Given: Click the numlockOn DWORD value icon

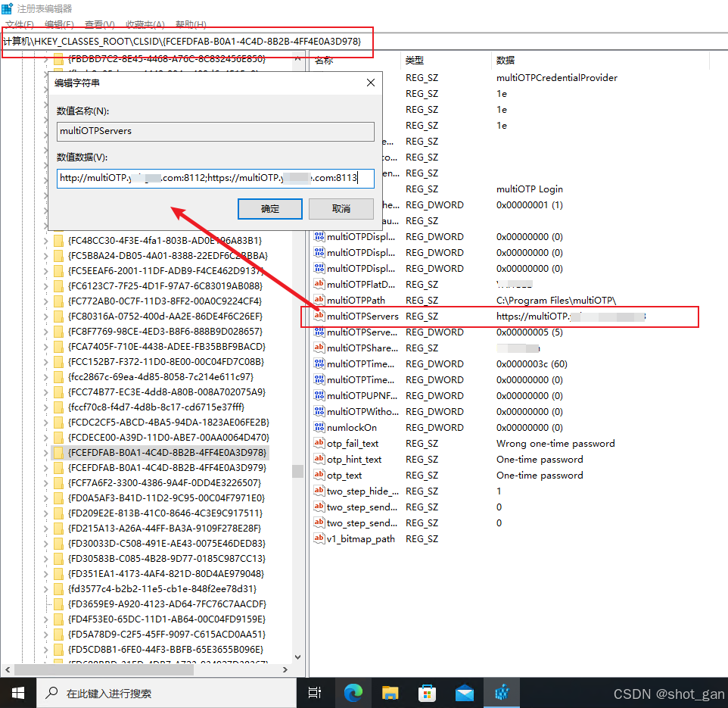Looking at the screenshot, I should [x=319, y=427].
